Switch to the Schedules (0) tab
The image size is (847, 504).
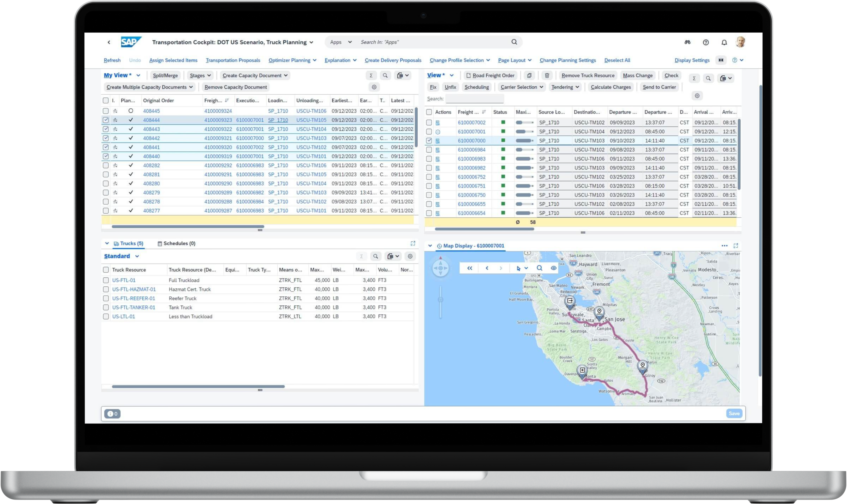pos(176,243)
